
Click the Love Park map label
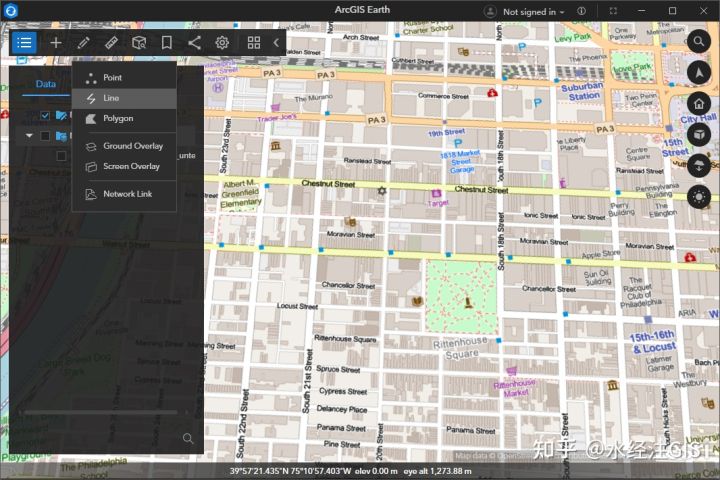(x=633, y=69)
